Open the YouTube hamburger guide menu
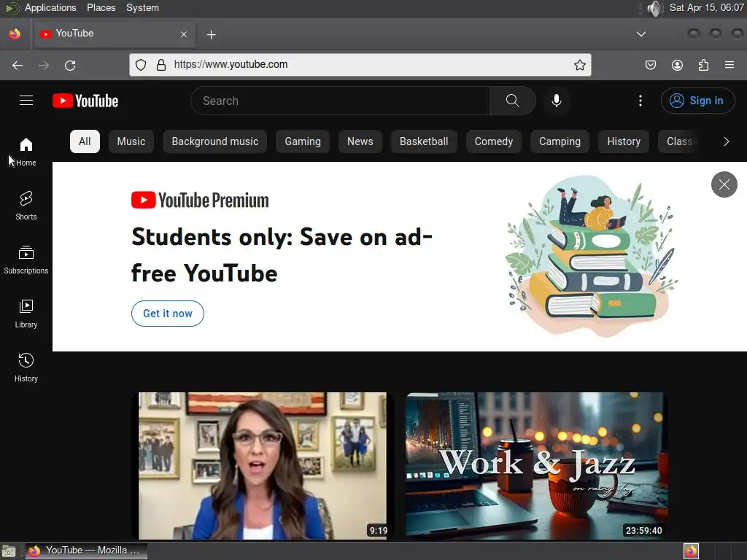This screenshot has height=560, width=747. click(26, 101)
